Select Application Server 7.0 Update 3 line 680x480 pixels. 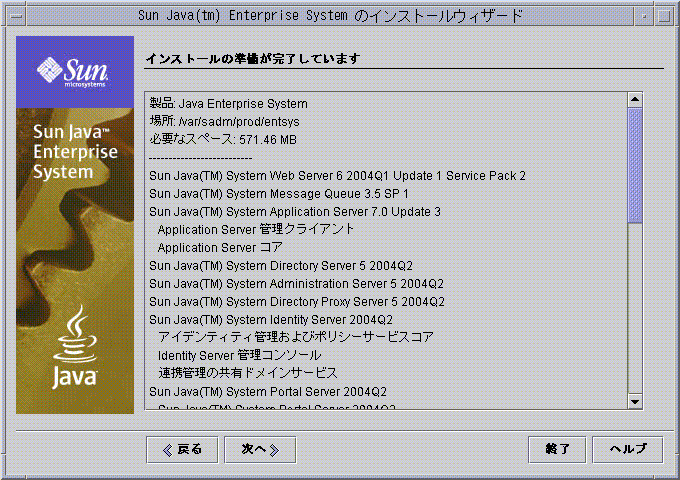click(295, 212)
